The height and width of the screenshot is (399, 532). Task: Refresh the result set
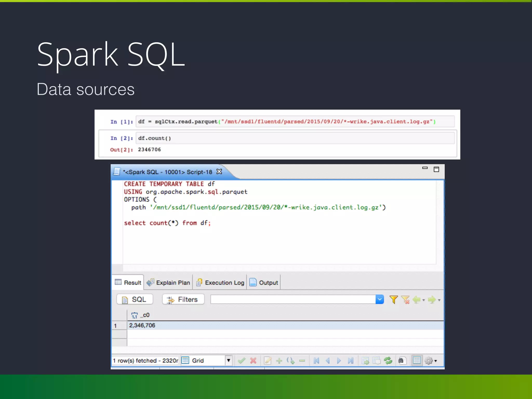[388, 361]
